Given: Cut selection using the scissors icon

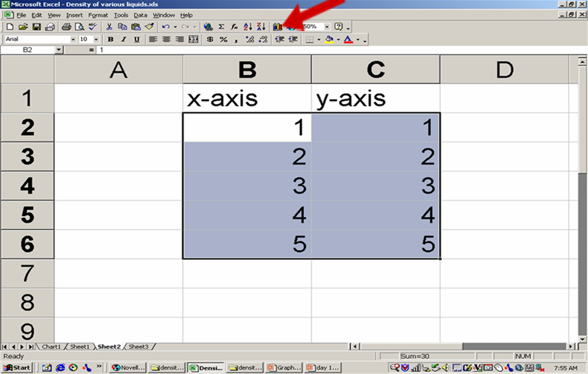Looking at the screenshot, I should coord(109,27).
